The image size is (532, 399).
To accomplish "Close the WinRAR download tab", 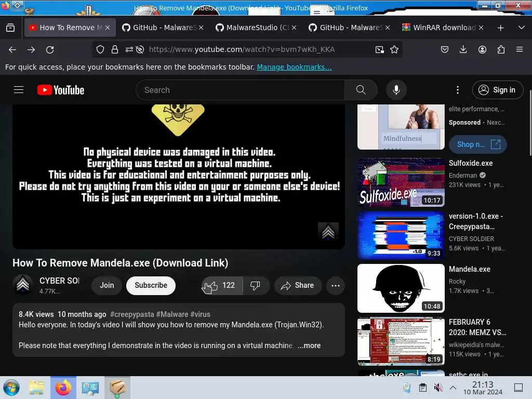I will coord(481,28).
